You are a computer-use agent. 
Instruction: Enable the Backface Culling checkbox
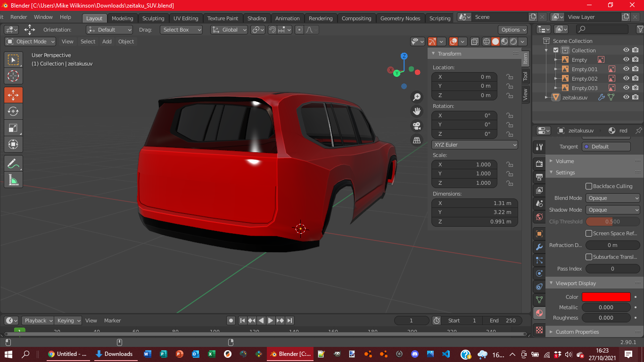[x=589, y=186]
